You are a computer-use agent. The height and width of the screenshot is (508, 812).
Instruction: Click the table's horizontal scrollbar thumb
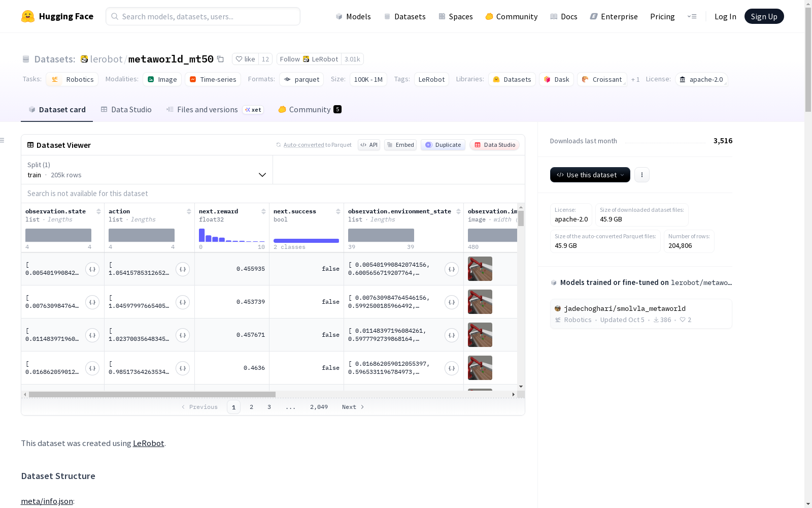pyautogui.click(x=152, y=394)
